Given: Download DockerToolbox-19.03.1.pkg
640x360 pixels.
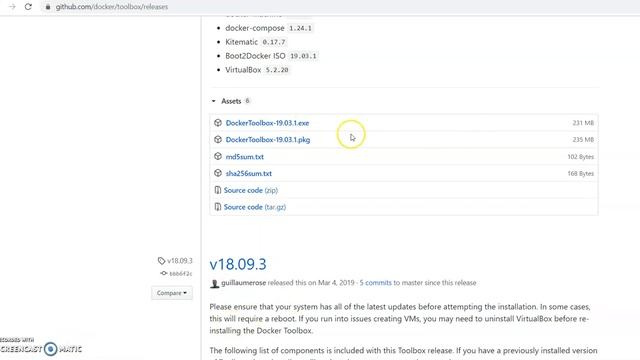Looking at the screenshot, I should (268, 140).
